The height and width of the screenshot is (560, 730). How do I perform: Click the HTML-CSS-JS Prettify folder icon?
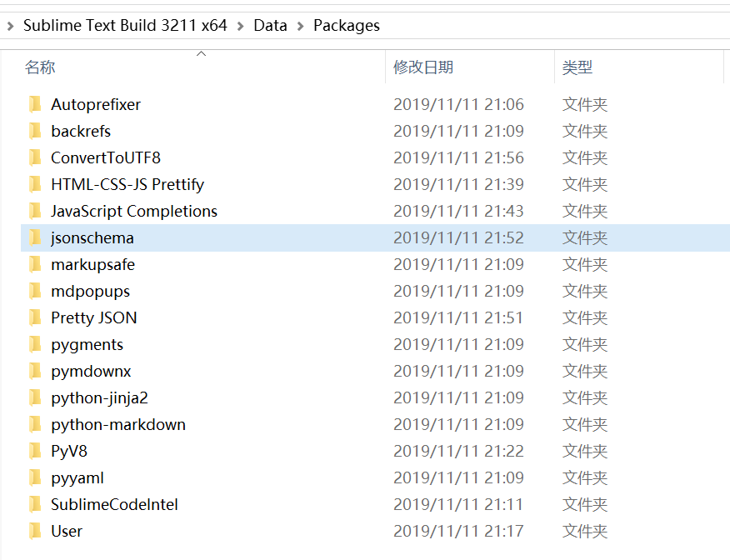[35, 184]
